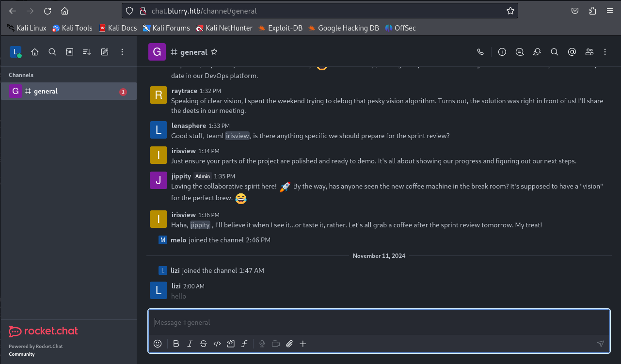Viewport: 621px width, 364px height.
Task: Click the irisview mention in lenasphere's message
Action: coord(238,136)
